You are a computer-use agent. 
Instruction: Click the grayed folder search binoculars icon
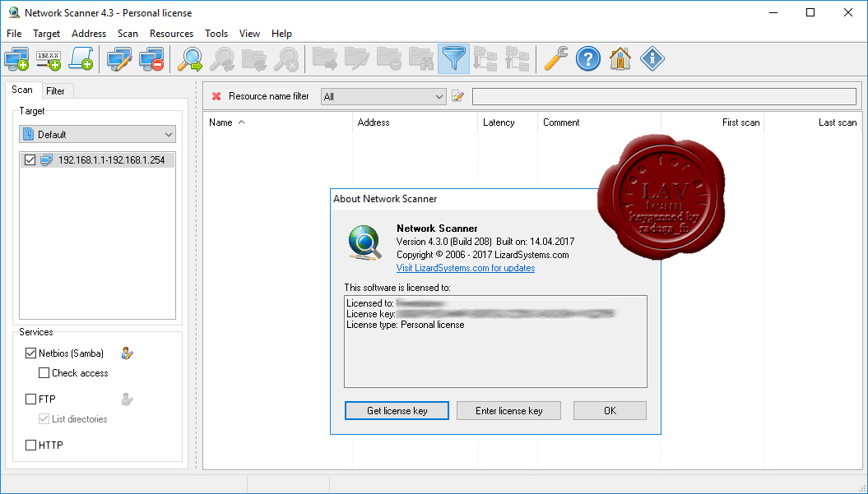pyautogui.click(x=421, y=58)
